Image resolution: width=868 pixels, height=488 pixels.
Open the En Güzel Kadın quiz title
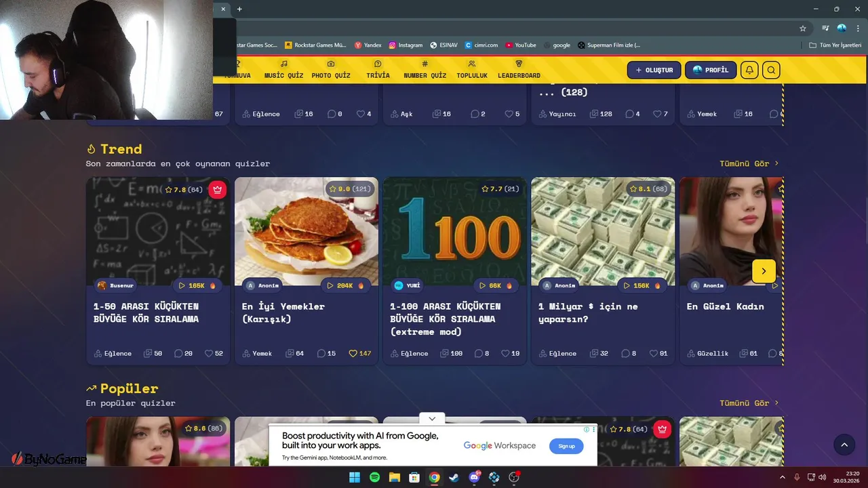(x=725, y=306)
